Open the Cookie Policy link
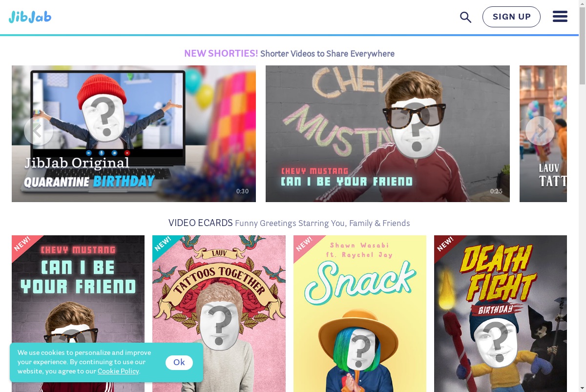586x392 pixels. [x=118, y=371]
